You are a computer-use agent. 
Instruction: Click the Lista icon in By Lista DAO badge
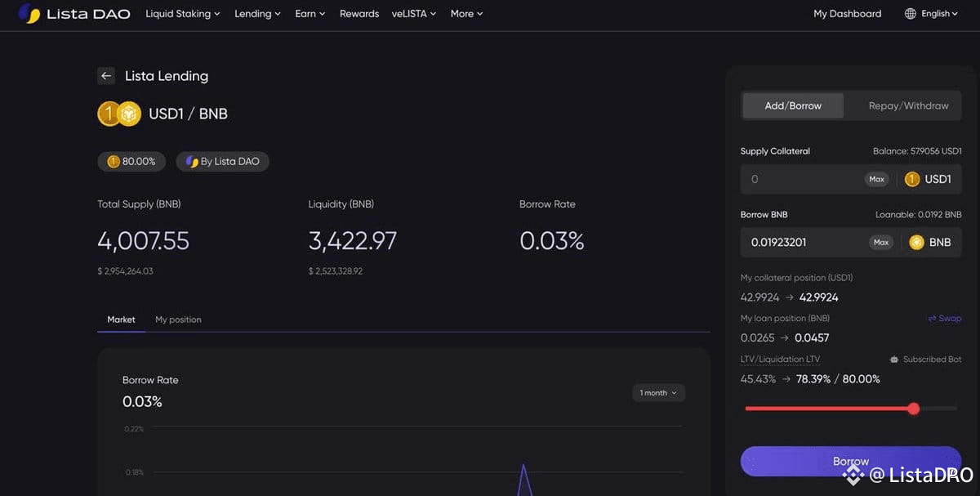pos(192,162)
